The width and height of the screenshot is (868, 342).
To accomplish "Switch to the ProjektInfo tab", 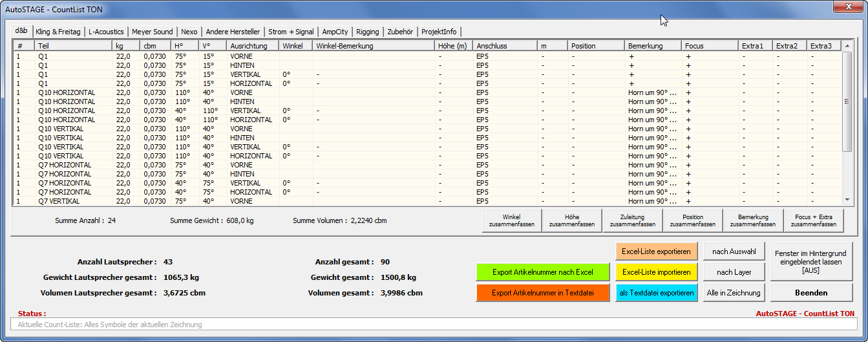I will 439,32.
